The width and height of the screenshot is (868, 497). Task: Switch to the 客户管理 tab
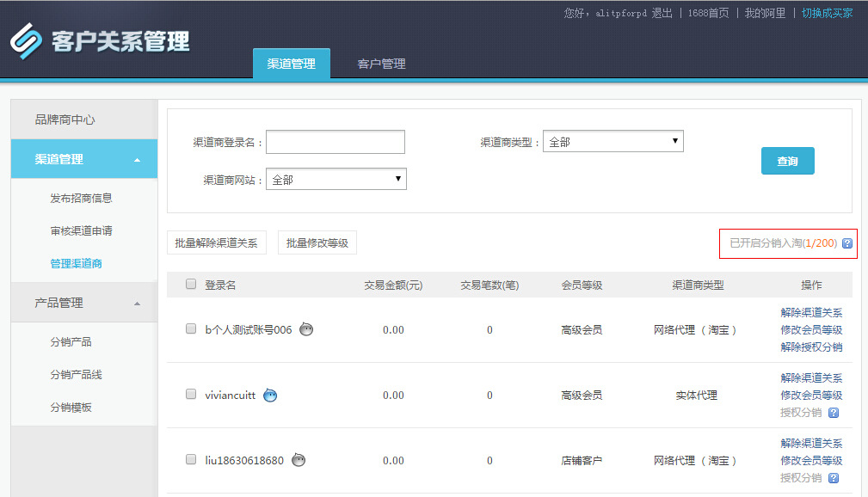point(381,63)
